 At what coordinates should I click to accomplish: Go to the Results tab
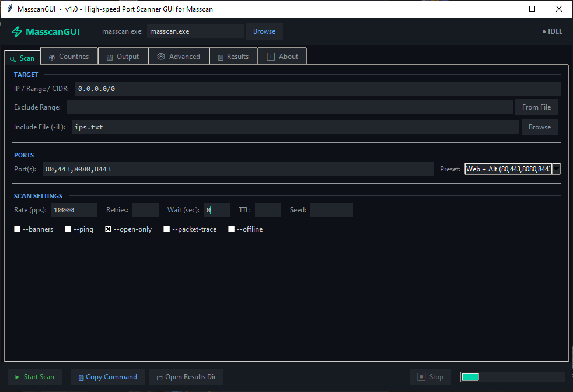tap(233, 56)
